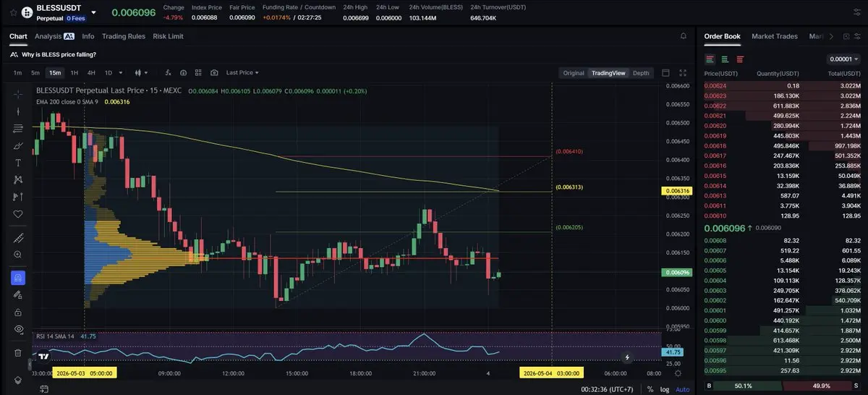Image resolution: width=868 pixels, height=395 pixels.
Task: Toggle the magnet mode tool
Action: point(18,278)
